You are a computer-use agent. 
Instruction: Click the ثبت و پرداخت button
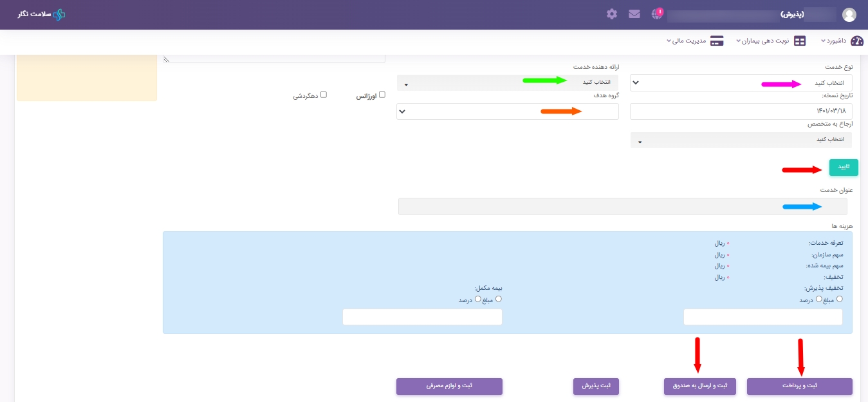click(x=799, y=386)
